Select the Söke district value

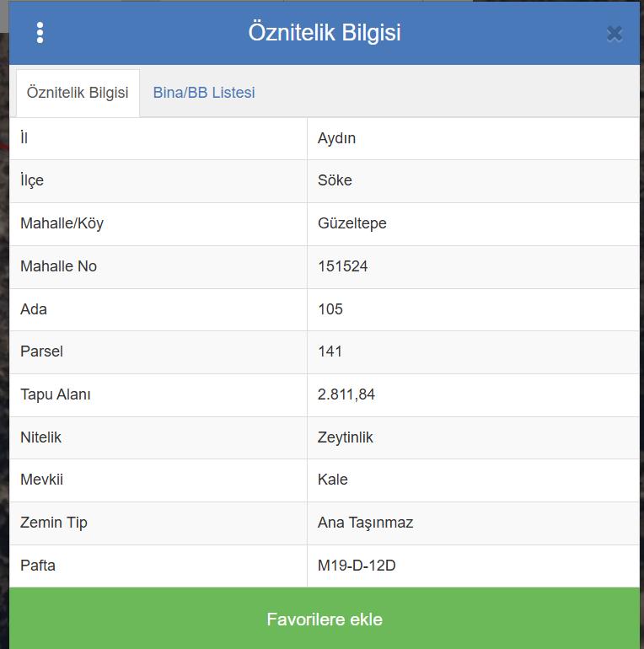[x=335, y=180]
